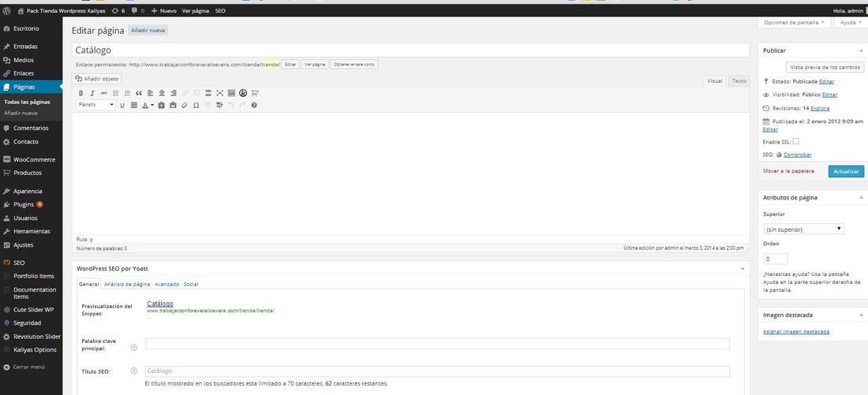Apply strikethrough formatting
868x395 pixels.
[x=104, y=93]
